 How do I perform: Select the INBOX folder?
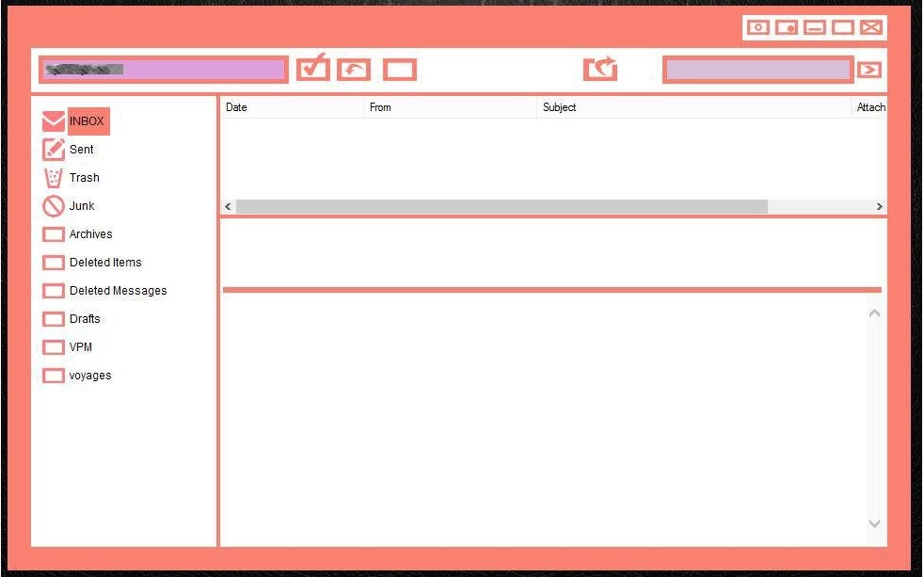[87, 120]
